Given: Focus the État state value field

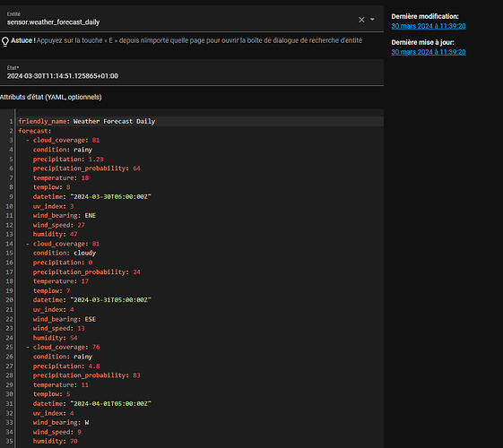Looking at the screenshot, I should coord(192,73).
